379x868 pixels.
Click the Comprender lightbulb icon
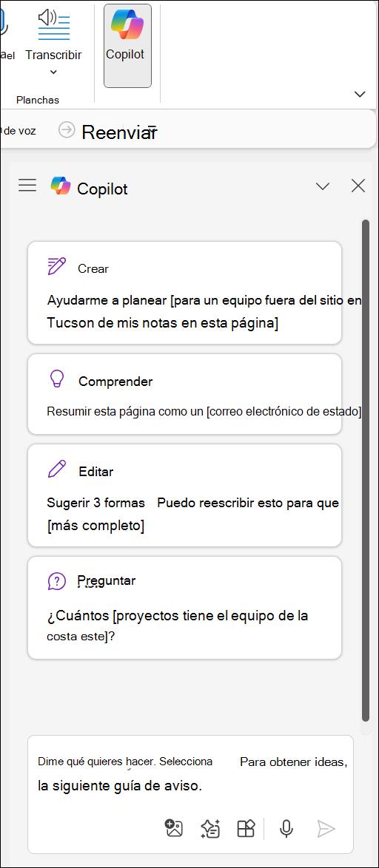[56, 380]
